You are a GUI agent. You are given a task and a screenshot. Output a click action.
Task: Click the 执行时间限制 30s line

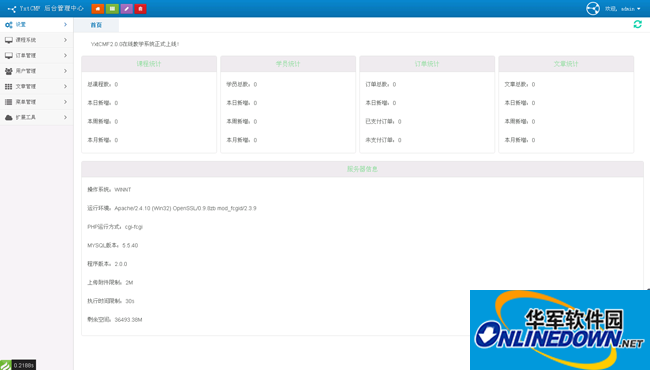click(x=111, y=301)
